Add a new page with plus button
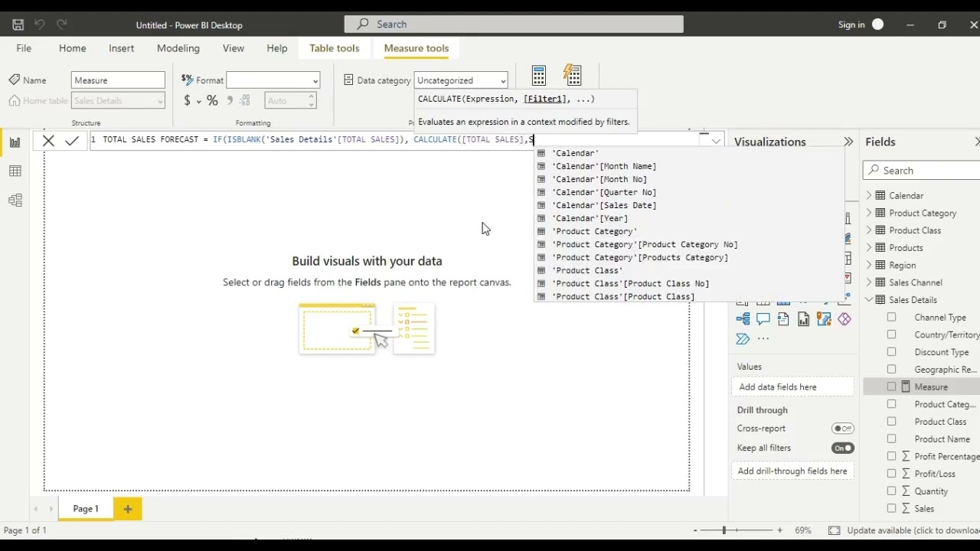 pyautogui.click(x=128, y=509)
